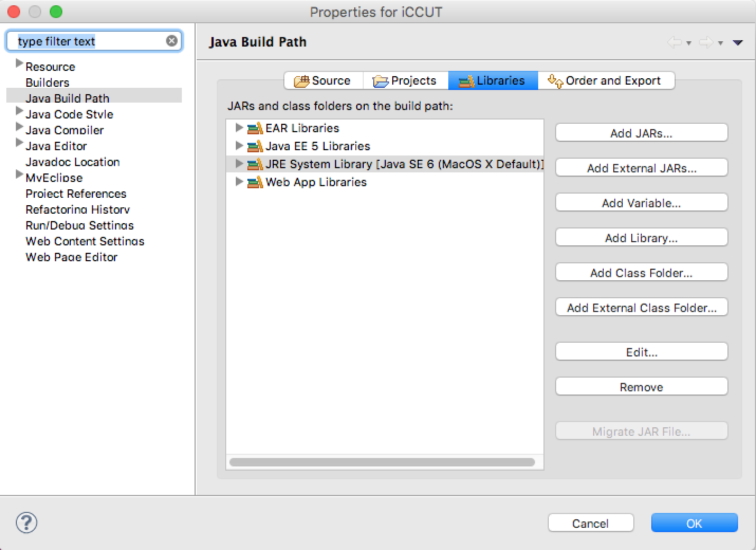This screenshot has width=756, height=550.
Task: Expand the MyEclipse category
Action: point(20,175)
